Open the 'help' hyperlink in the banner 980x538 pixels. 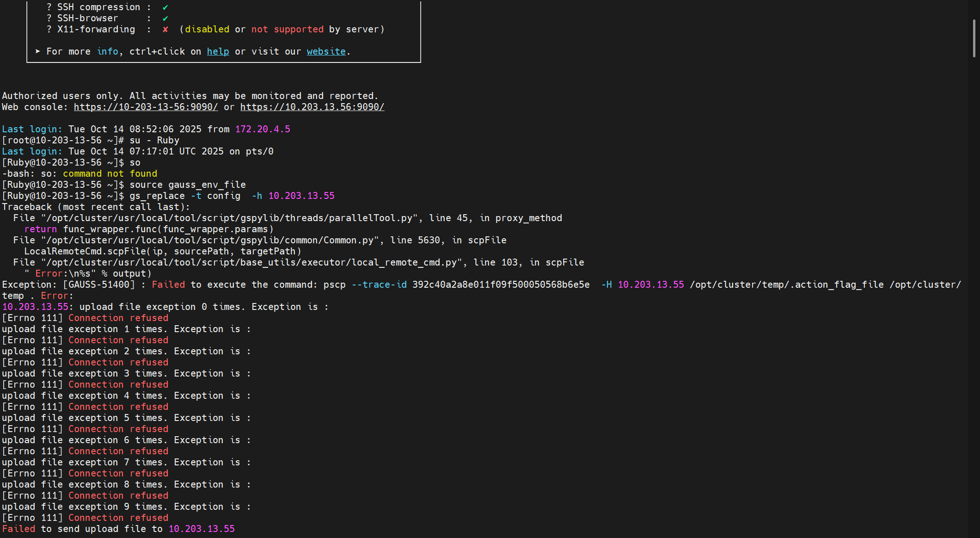218,52
